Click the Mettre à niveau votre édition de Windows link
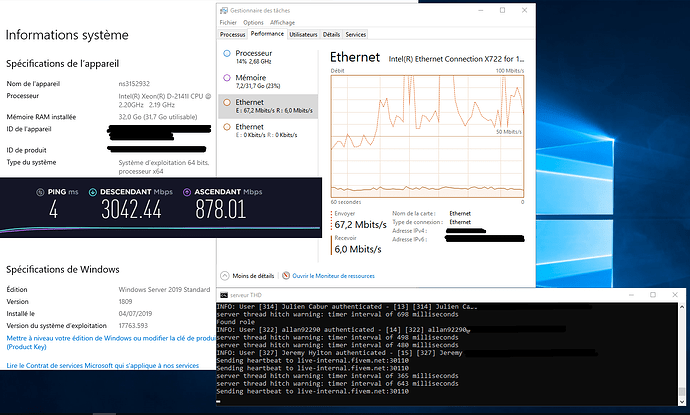The image size is (690, 415). pyautogui.click(x=110, y=342)
